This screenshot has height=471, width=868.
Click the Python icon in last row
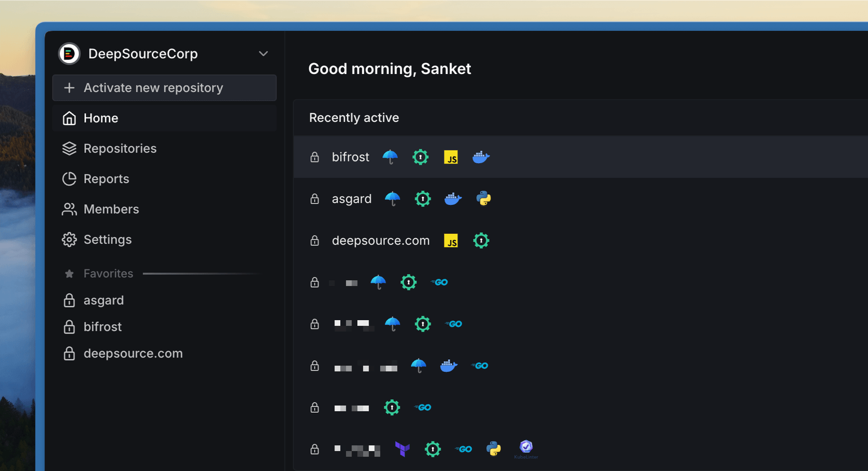tap(494, 449)
